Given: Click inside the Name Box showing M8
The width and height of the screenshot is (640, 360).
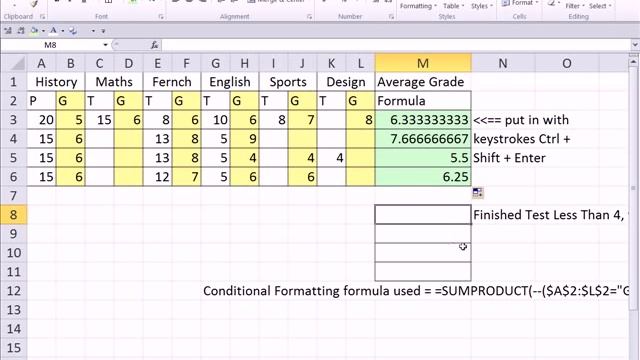Looking at the screenshot, I should (51, 45).
